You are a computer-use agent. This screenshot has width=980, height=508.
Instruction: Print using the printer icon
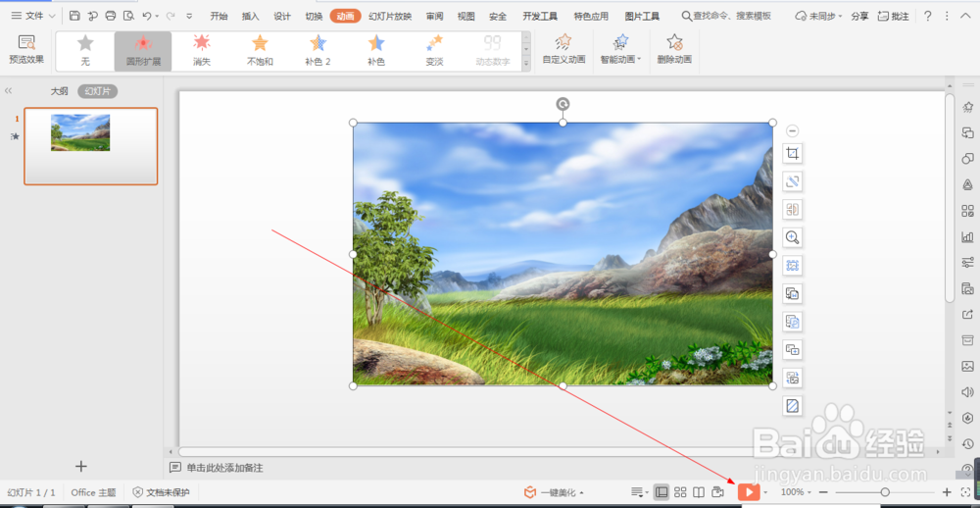click(111, 16)
